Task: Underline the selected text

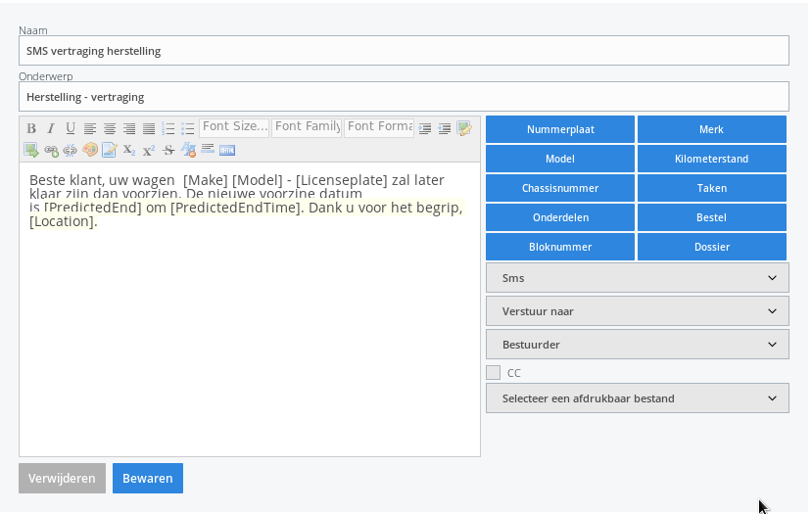Action: (x=71, y=128)
